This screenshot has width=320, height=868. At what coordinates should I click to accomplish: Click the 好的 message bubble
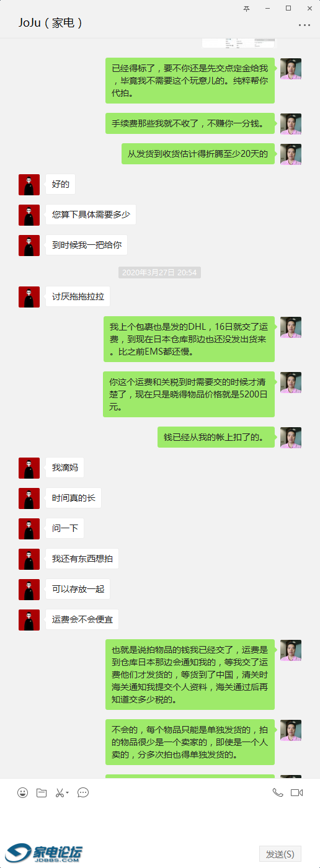point(60,184)
